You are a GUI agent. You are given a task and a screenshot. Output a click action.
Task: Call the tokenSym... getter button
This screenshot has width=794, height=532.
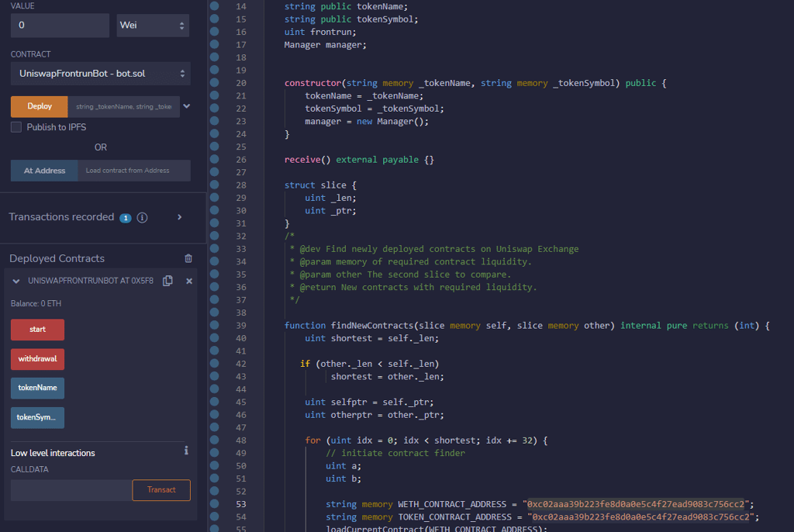pyautogui.click(x=37, y=417)
